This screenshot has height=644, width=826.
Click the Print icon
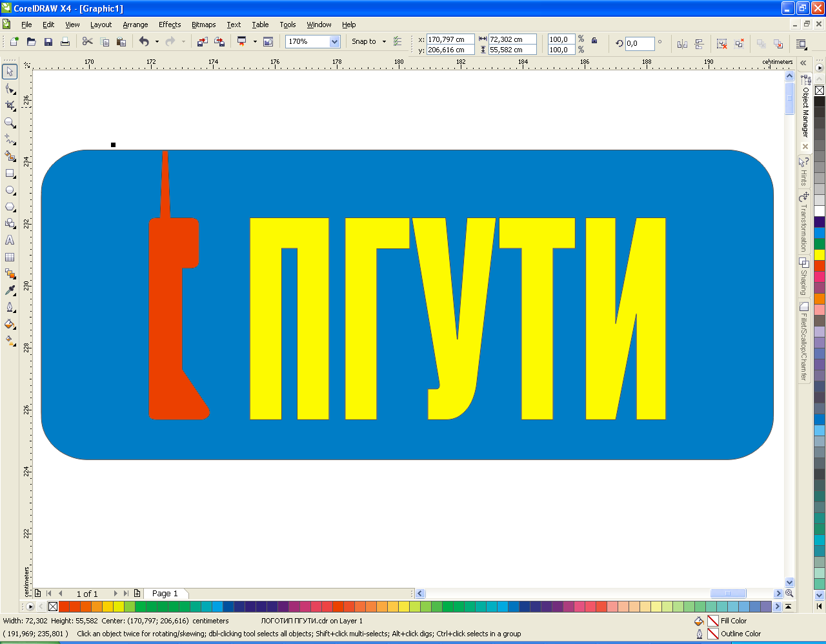(x=65, y=42)
